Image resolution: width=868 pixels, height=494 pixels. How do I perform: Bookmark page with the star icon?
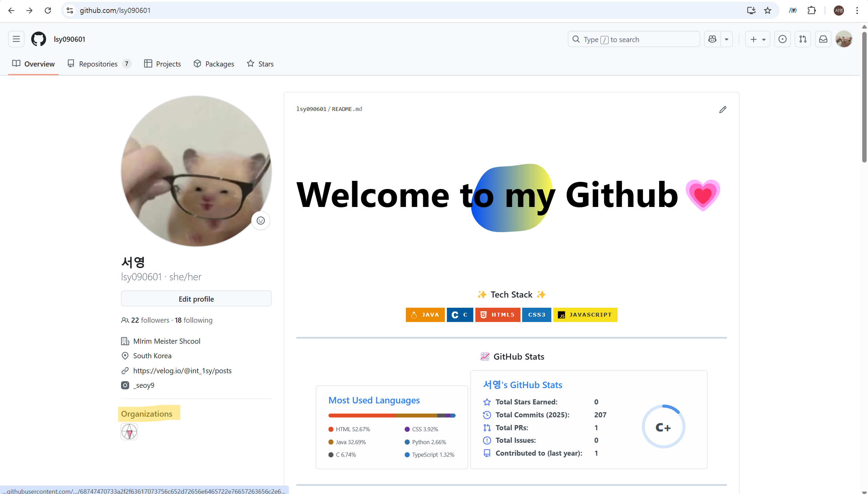[x=768, y=11]
